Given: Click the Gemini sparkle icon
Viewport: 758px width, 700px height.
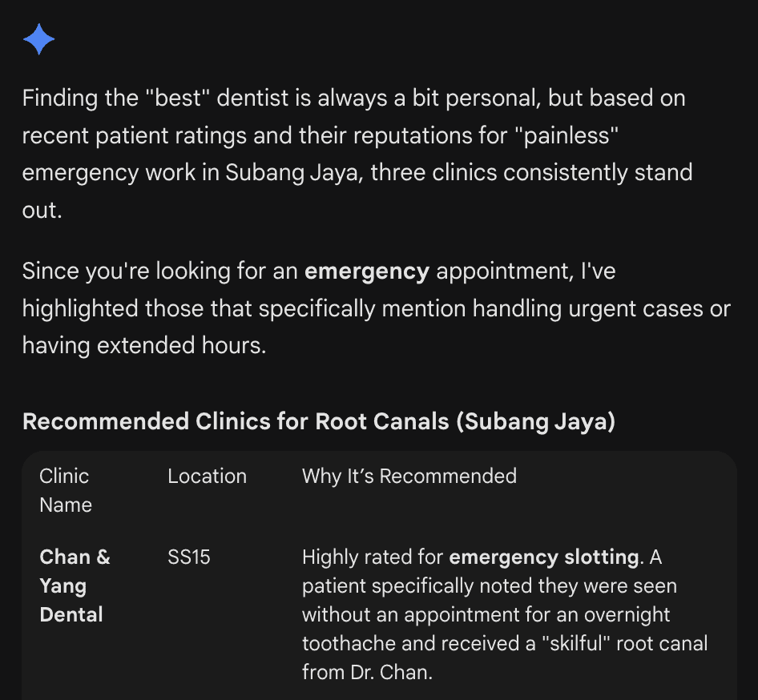Looking at the screenshot, I should click(38, 39).
